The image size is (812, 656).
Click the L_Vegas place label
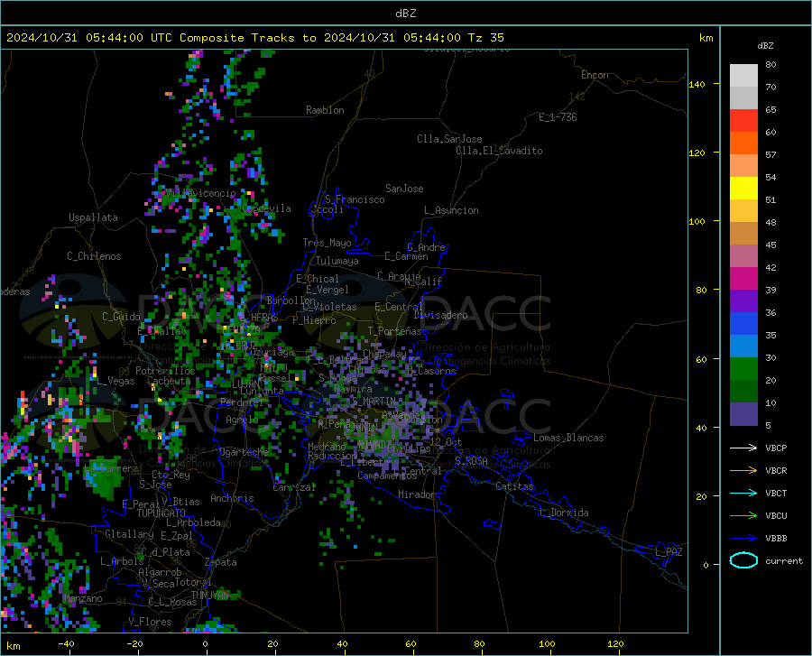[115, 381]
